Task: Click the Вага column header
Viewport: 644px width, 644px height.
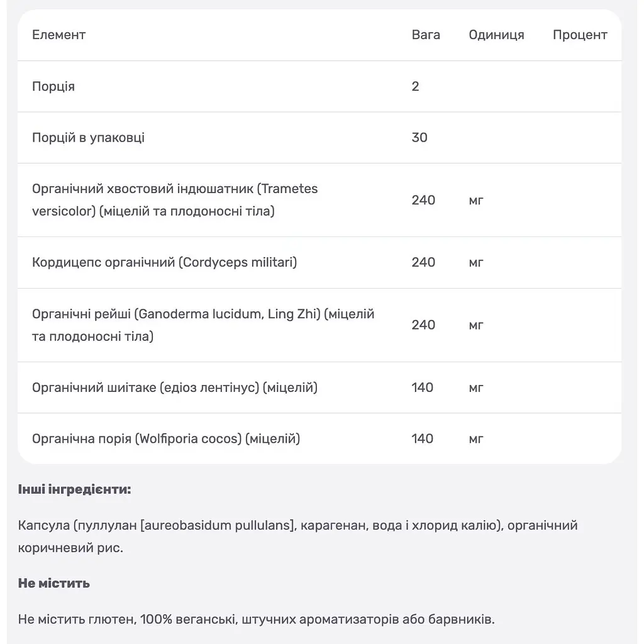Action: point(426,35)
